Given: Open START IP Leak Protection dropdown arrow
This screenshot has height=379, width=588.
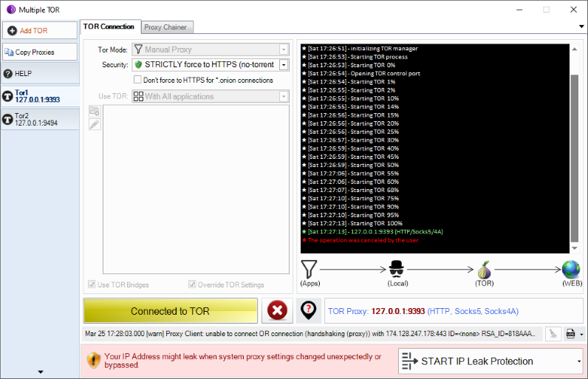Looking at the screenshot, I should pyautogui.click(x=579, y=361).
